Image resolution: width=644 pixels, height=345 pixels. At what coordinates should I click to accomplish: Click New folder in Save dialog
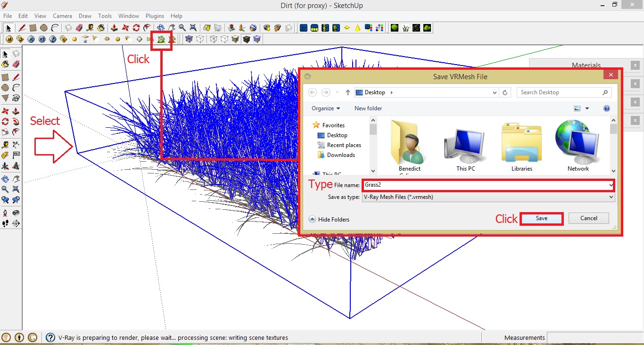pos(368,108)
